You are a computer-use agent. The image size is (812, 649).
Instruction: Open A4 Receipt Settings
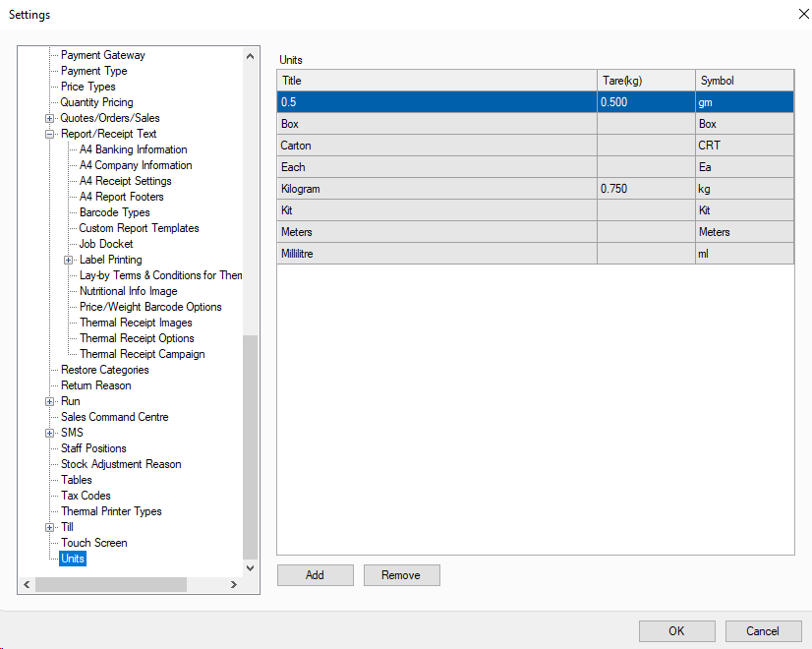point(126,181)
